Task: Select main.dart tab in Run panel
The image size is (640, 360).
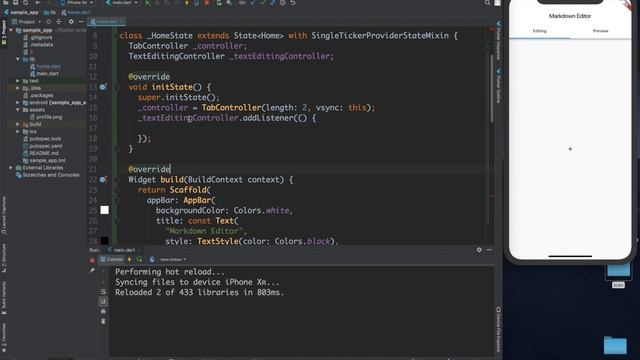Action: [x=124, y=250]
